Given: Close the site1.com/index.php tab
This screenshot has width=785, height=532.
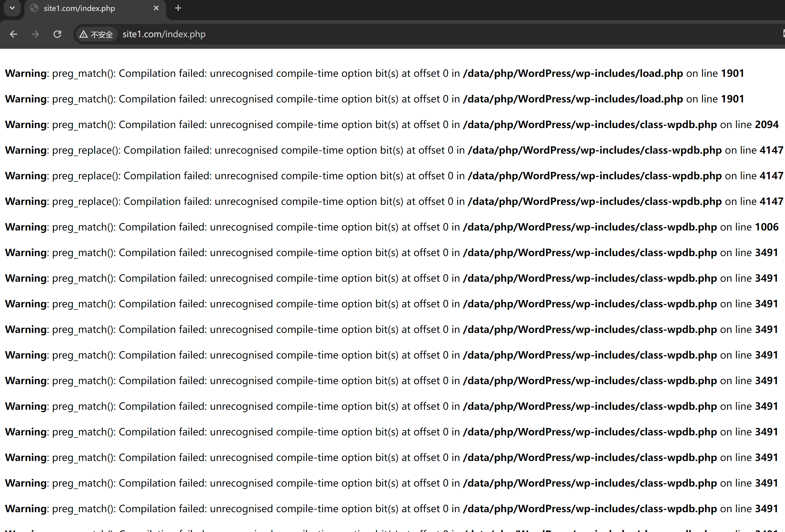Looking at the screenshot, I should coord(156,8).
